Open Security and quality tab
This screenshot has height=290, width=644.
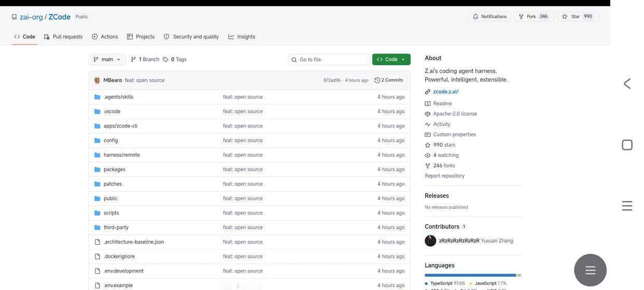(x=191, y=37)
